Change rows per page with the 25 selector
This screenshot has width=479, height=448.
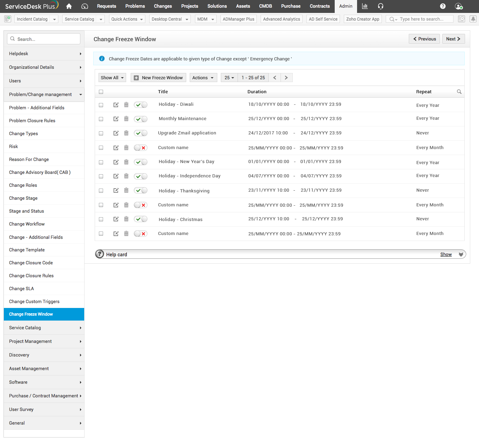(x=229, y=78)
